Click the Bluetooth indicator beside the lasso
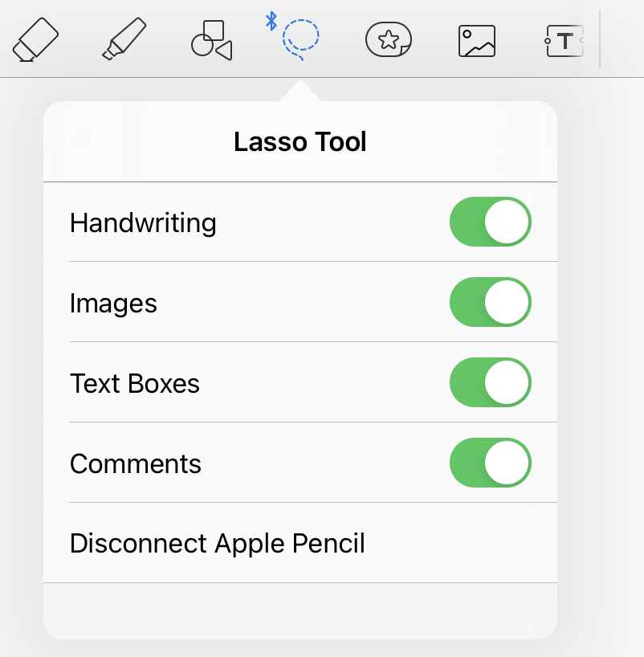The width and height of the screenshot is (644, 657). pyautogui.click(x=271, y=22)
